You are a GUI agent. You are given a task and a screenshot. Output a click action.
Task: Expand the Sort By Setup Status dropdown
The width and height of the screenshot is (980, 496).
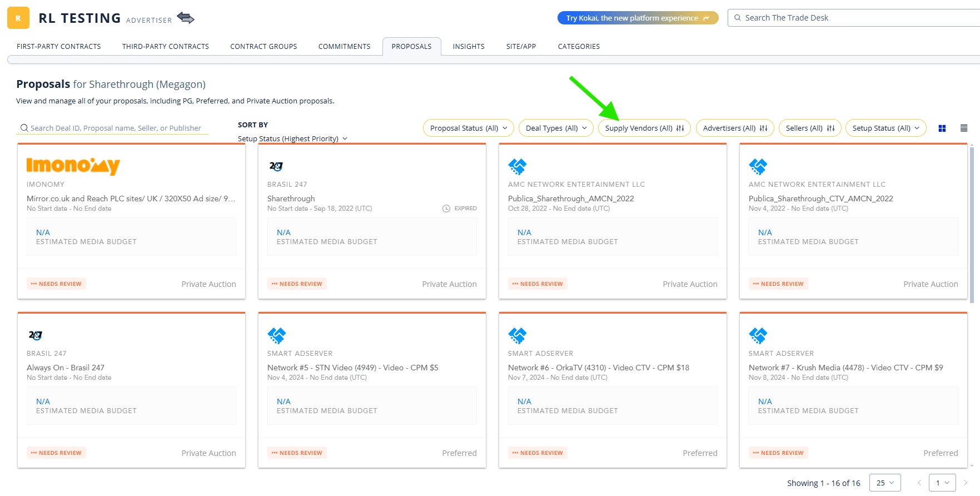292,138
